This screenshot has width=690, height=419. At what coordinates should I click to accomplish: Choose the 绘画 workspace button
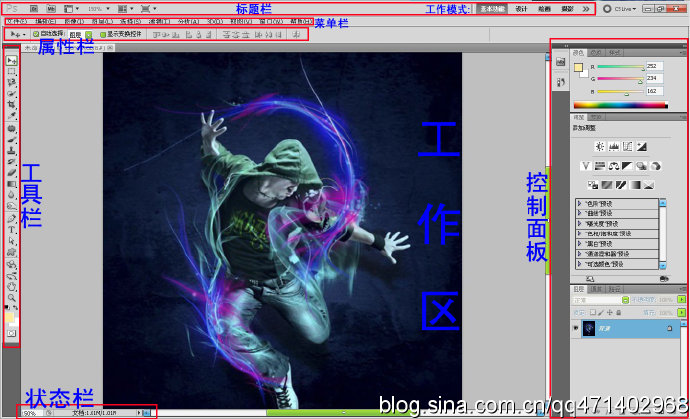(x=544, y=9)
